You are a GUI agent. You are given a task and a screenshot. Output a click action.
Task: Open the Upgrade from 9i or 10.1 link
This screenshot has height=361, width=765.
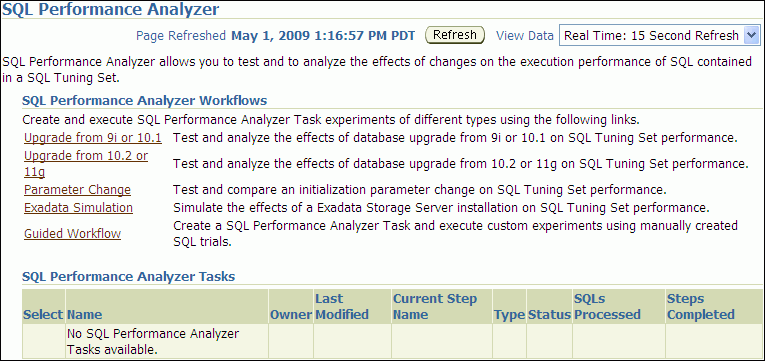click(x=93, y=138)
